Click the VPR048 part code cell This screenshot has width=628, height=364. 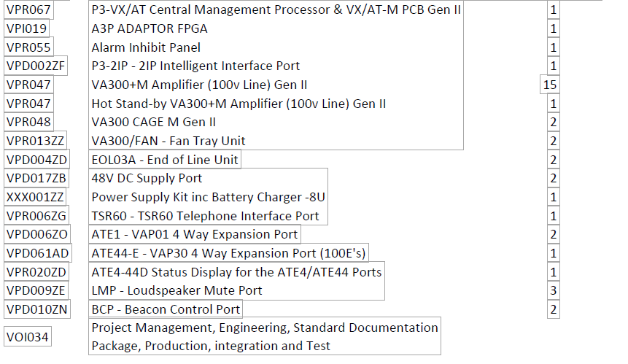point(28,122)
